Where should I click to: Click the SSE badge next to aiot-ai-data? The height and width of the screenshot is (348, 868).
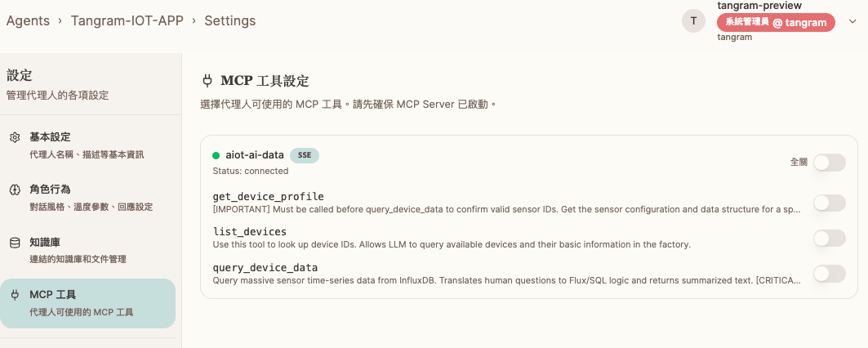[304, 155]
